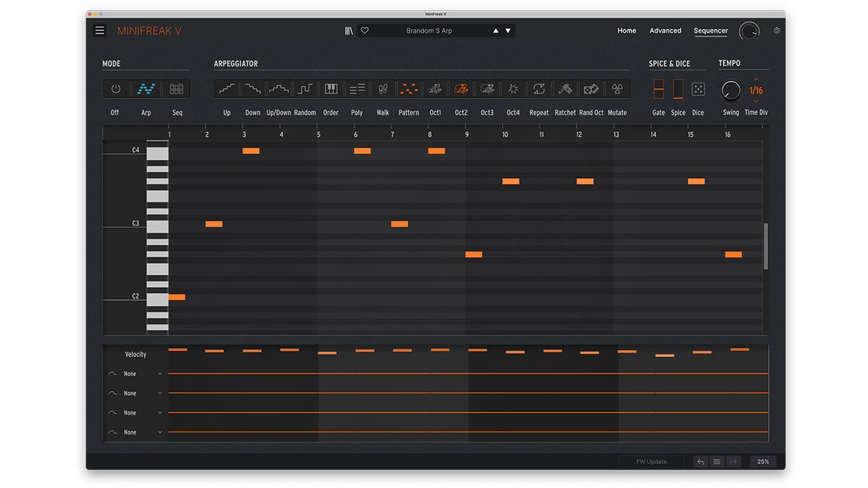Set octave range to Oct1
The width and height of the screenshot is (868, 488).
click(435, 89)
